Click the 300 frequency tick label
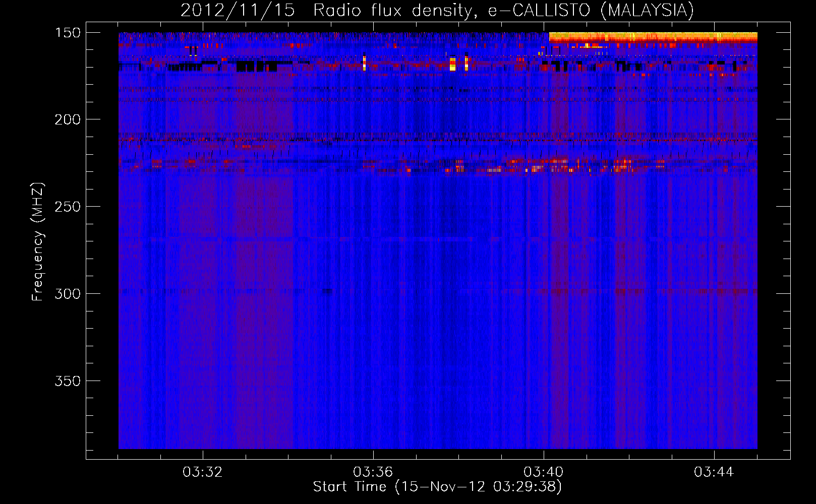Viewport: 816px width, 504px height. click(68, 294)
